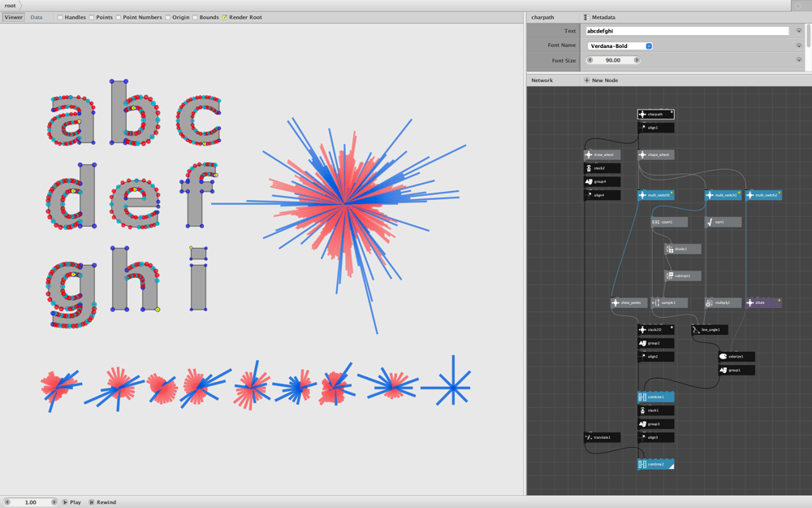Screen dimensions: 812x508
Task: Select the line_angle1 node
Action: tap(710, 330)
